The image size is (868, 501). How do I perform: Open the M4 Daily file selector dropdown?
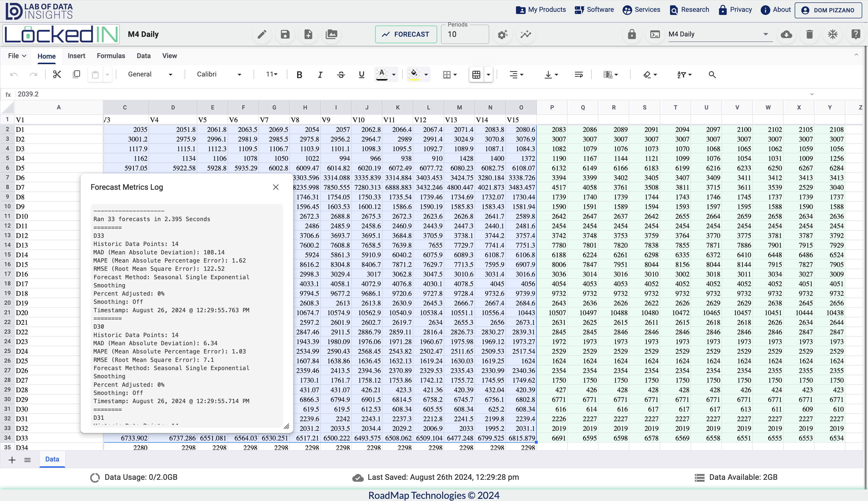point(720,34)
